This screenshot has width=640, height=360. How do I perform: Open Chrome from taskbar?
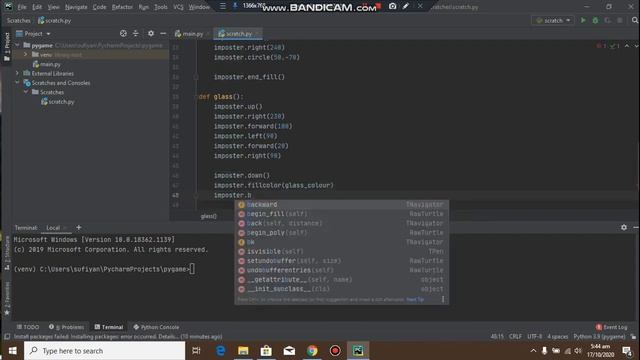pyautogui.click(x=312, y=351)
